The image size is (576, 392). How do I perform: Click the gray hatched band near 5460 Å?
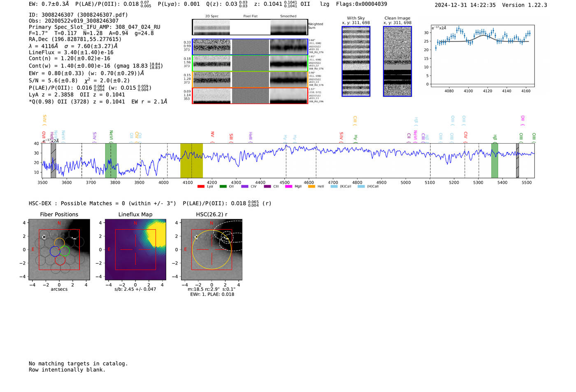518,160
